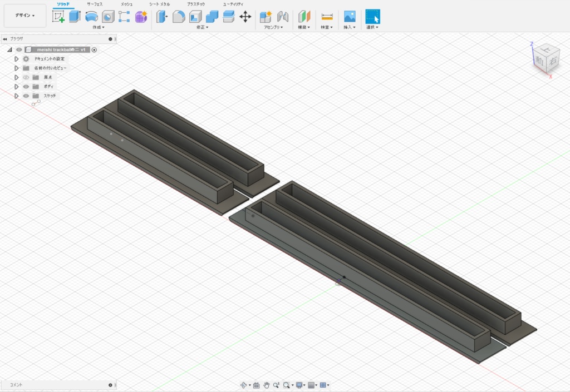The height and width of the screenshot is (392, 570).
Task: Click the document settings gear icon
Action: coord(26,59)
